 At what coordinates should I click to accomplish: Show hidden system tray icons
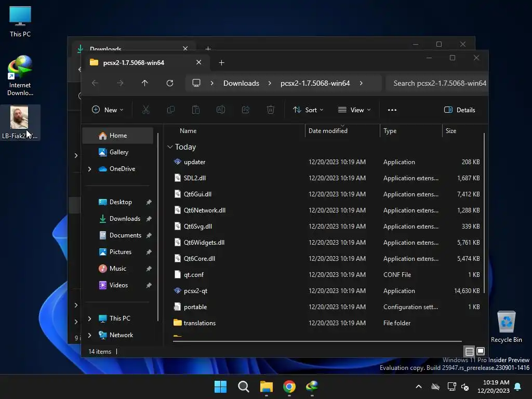(419, 387)
